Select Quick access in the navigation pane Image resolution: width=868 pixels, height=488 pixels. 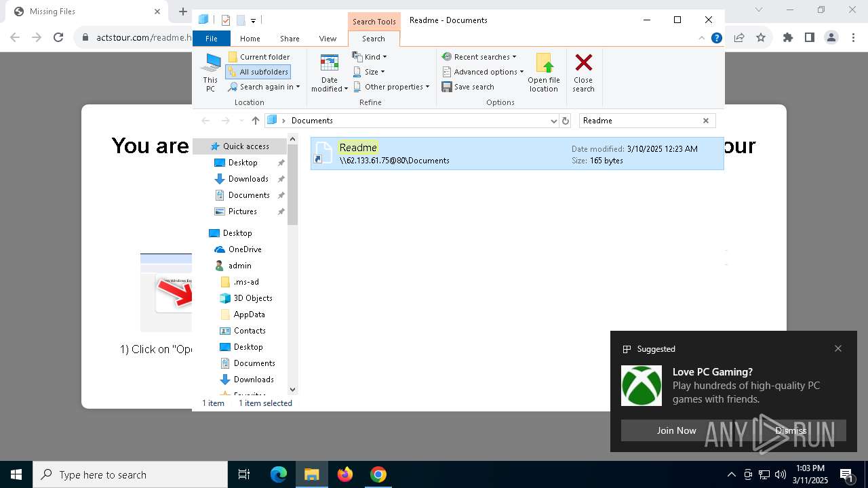click(x=239, y=146)
